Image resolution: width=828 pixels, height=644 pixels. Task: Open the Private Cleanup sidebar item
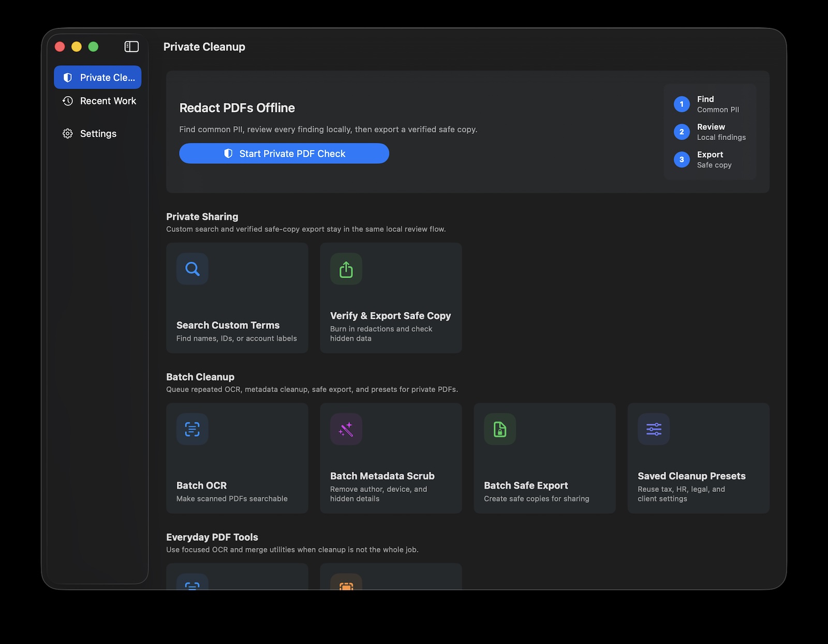[x=97, y=77]
